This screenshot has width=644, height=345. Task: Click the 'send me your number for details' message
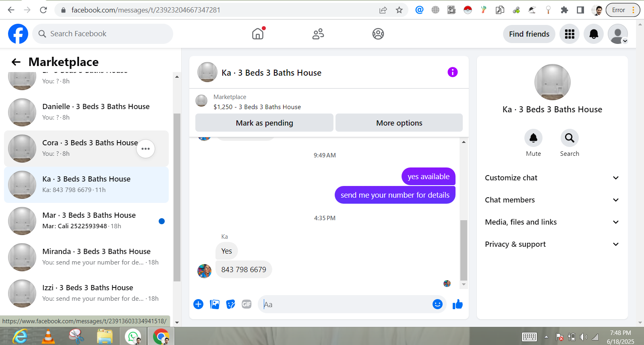tap(395, 195)
